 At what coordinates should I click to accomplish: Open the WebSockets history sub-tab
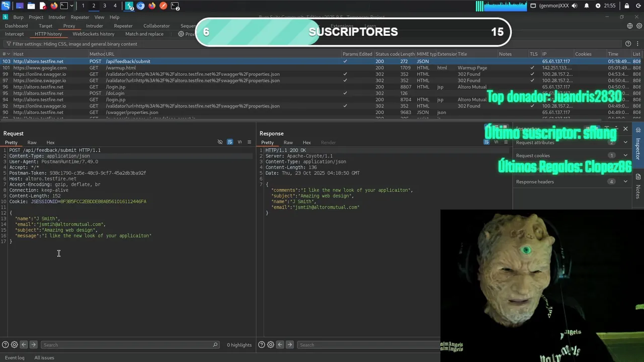[x=93, y=34]
